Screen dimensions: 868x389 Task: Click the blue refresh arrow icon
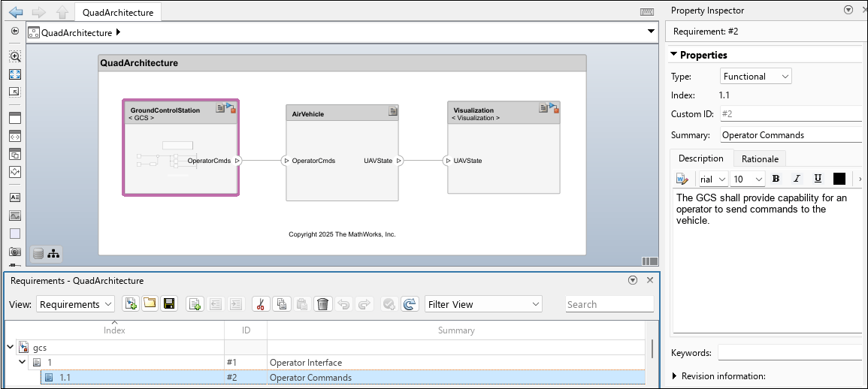[x=409, y=304]
